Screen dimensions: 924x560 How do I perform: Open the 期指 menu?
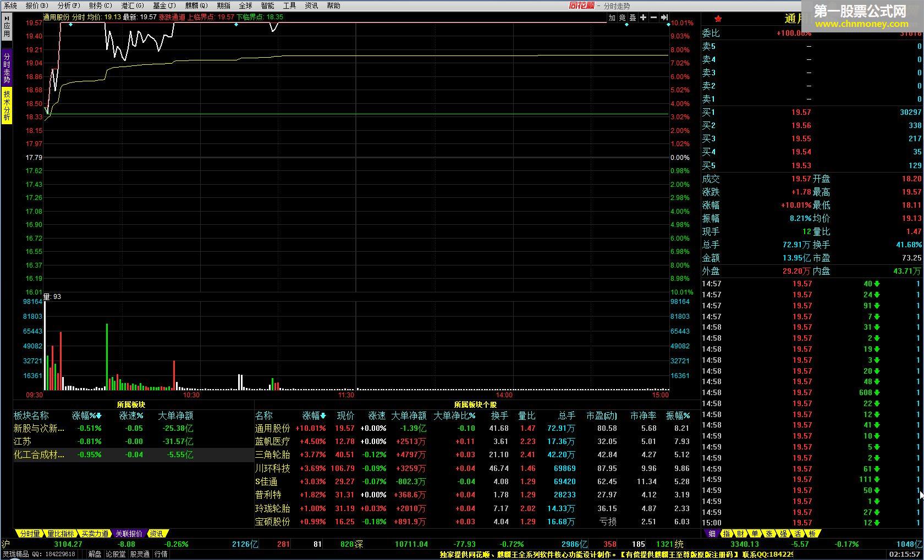point(223,5)
